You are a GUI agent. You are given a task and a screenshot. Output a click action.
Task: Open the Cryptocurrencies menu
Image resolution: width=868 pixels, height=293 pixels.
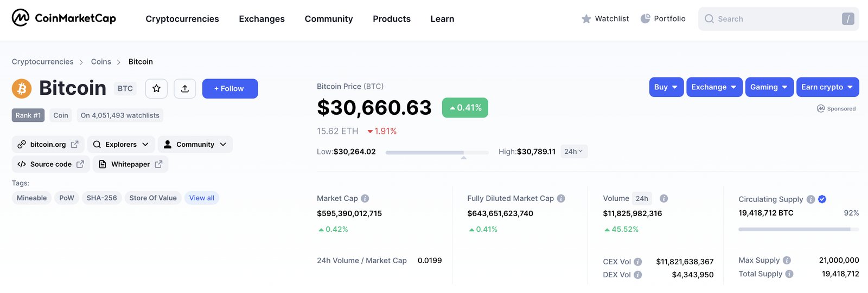click(182, 19)
